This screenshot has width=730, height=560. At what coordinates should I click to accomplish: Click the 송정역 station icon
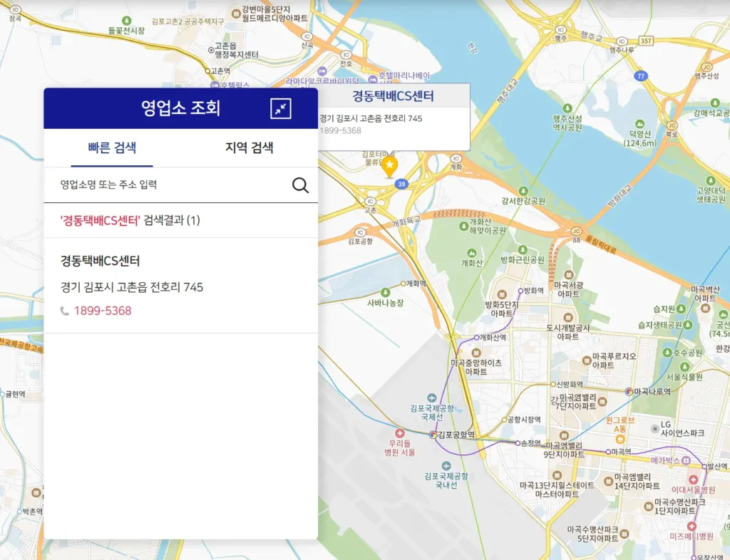tap(518, 444)
